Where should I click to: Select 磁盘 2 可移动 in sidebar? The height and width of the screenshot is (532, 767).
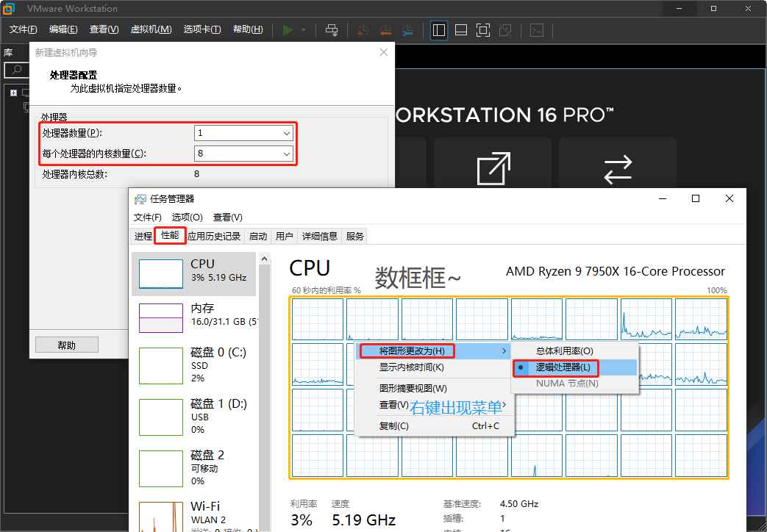pos(193,468)
